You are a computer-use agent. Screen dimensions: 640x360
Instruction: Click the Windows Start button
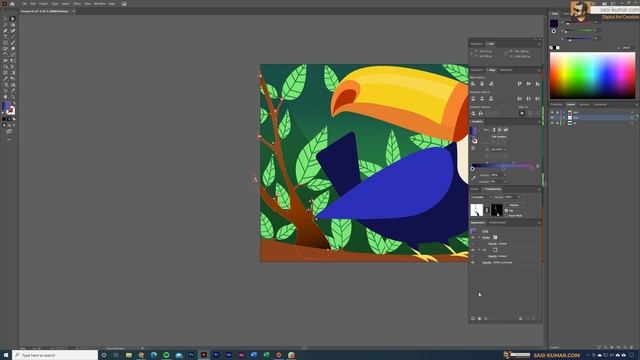point(6,355)
